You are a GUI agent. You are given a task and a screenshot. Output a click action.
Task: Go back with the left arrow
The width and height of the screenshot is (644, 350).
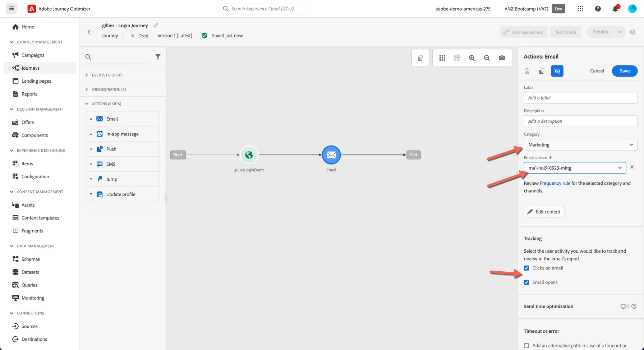pyautogui.click(x=90, y=32)
